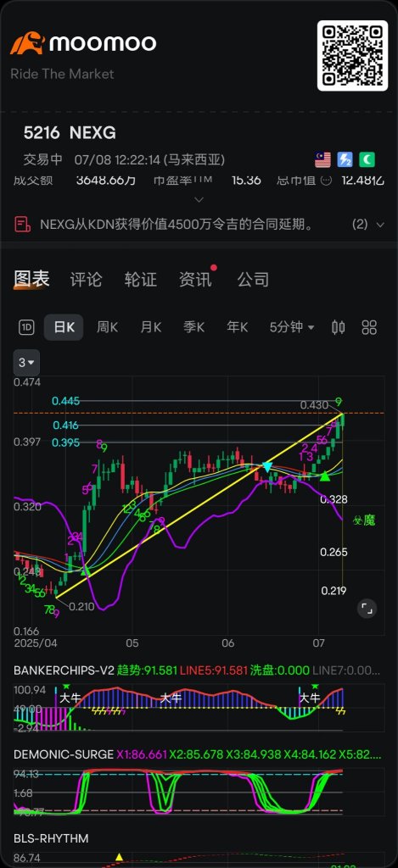
Task: Tap the X1:86.661 indicator value
Action: tap(142, 754)
